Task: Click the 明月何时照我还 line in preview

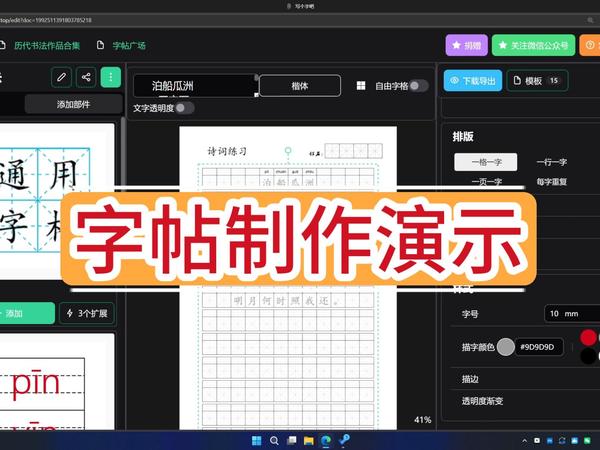Action: pos(286,301)
